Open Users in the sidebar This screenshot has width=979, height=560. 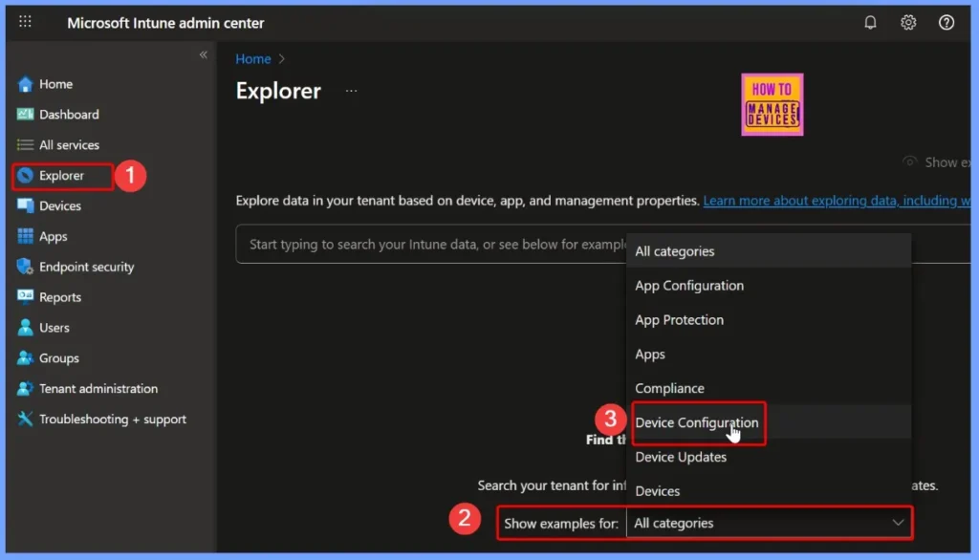click(x=54, y=328)
